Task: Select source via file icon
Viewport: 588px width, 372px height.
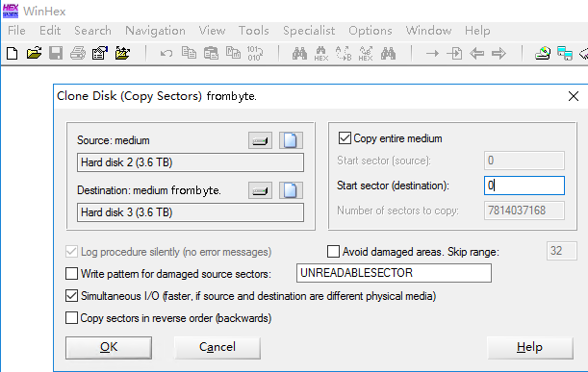Action: [x=291, y=140]
